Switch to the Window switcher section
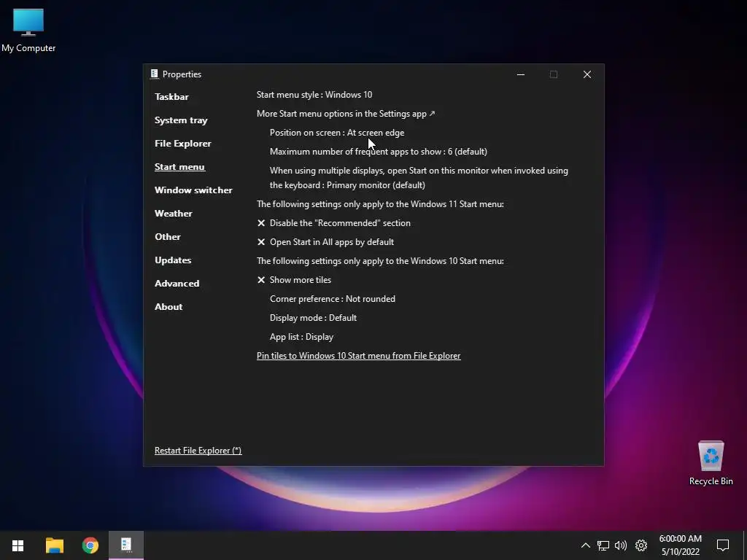747x560 pixels. point(193,190)
